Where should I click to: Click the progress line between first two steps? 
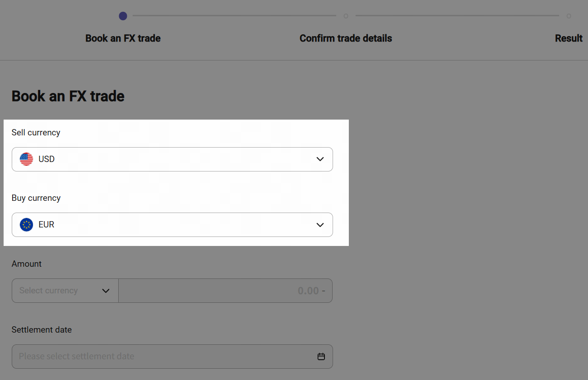(234, 16)
